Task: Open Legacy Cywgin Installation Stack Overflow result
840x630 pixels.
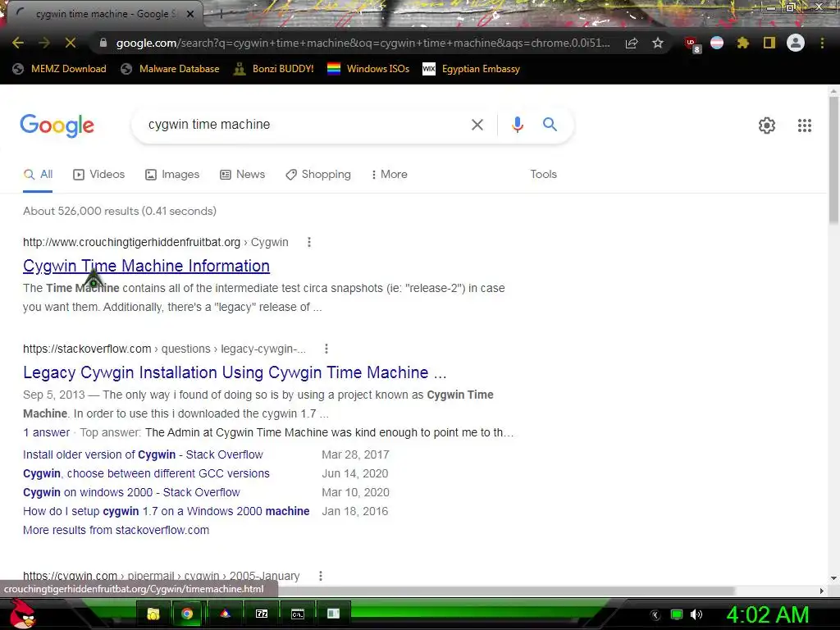Action: [x=235, y=372]
